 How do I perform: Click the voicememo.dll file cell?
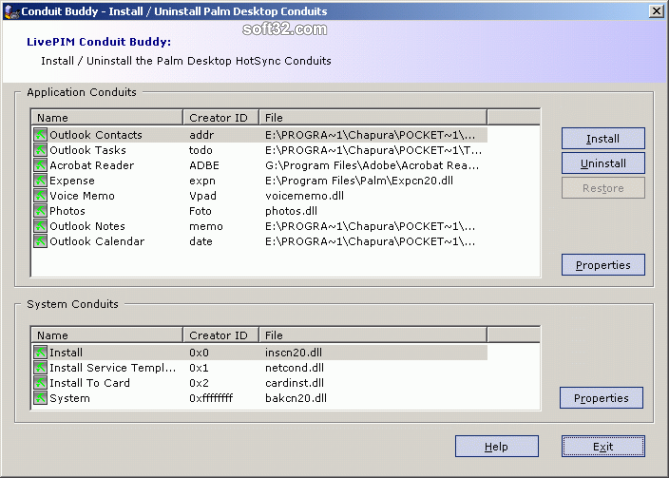304,196
